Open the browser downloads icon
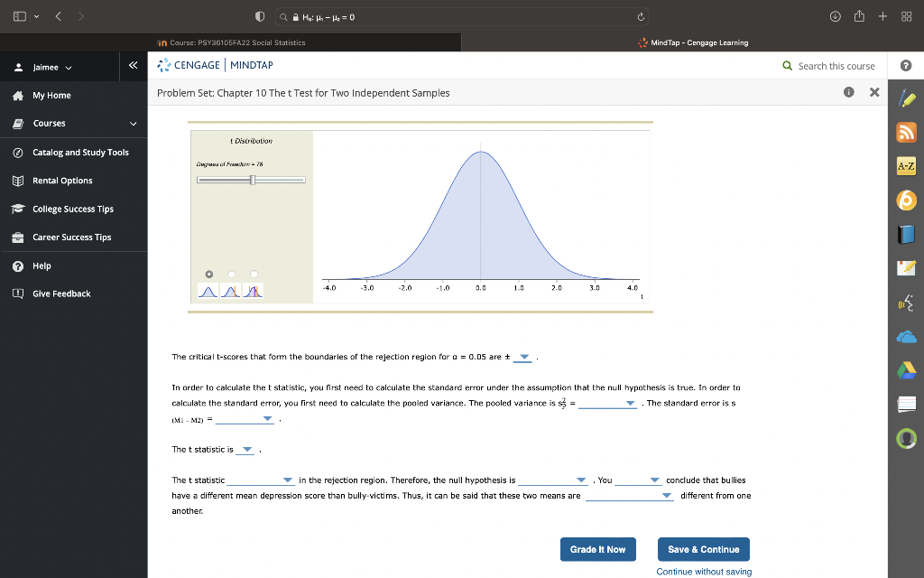 pyautogui.click(x=835, y=16)
